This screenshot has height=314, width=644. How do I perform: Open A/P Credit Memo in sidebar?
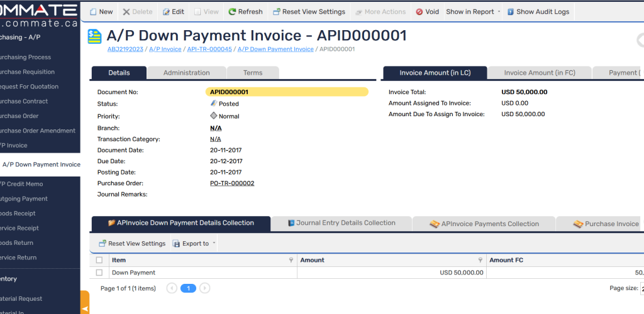[21, 184]
